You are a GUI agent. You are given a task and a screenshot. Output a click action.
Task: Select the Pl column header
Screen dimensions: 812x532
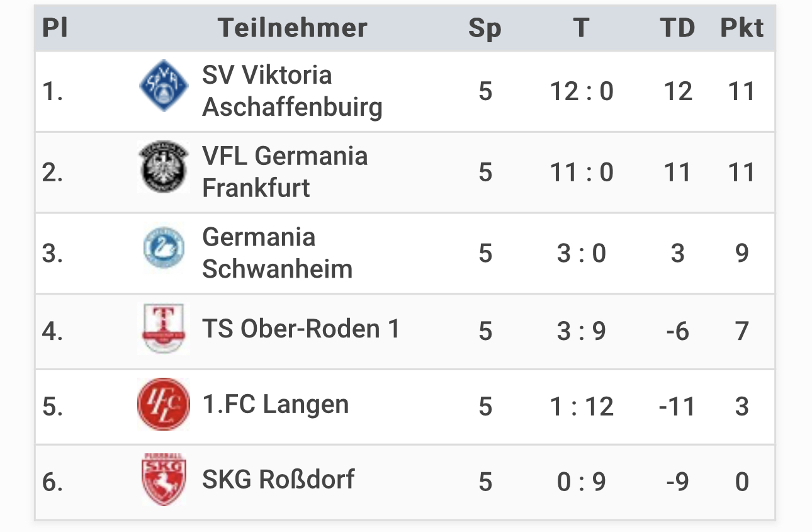coord(55,28)
